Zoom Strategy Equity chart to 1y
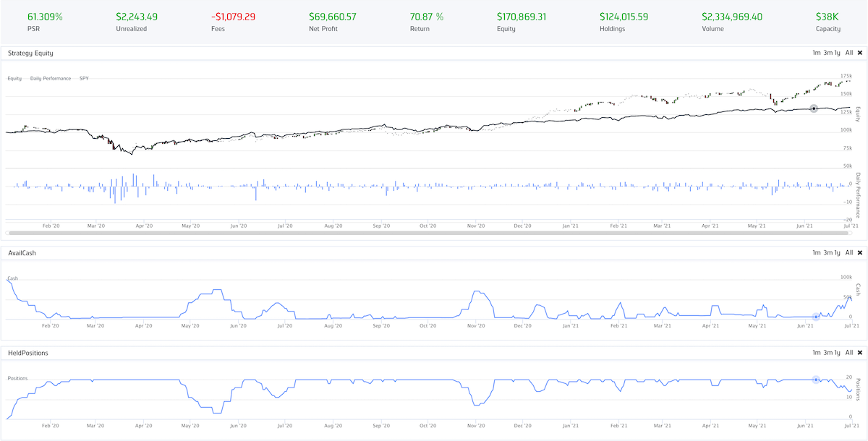Viewport: 868px width, 441px height. click(837, 53)
